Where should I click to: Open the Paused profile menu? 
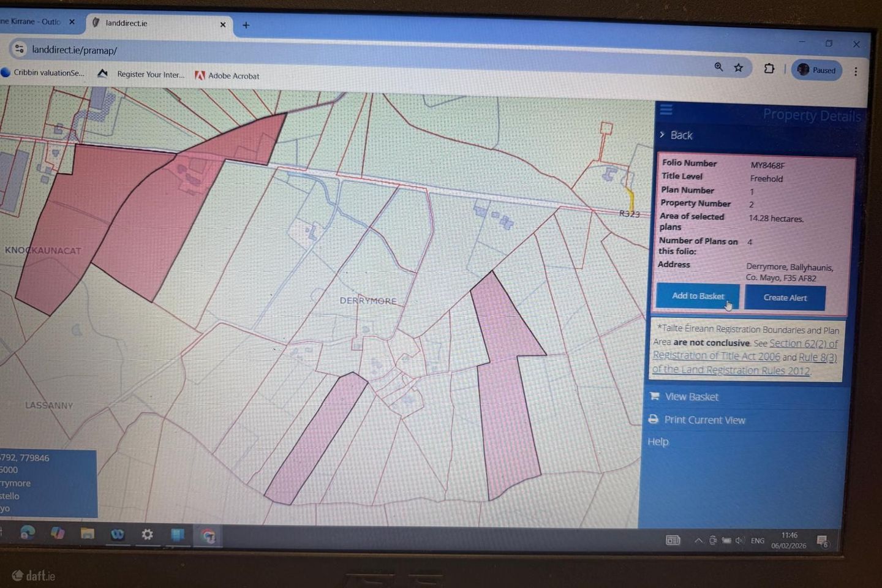click(817, 70)
